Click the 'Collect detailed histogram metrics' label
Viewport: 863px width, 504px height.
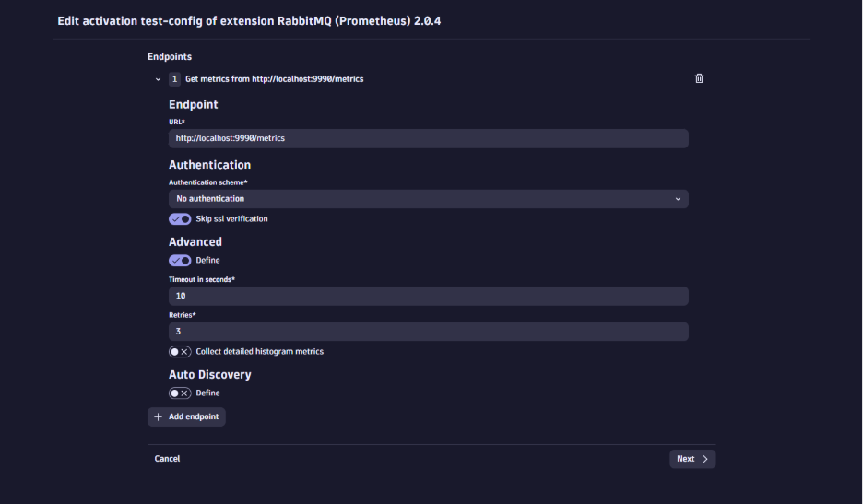click(x=259, y=352)
